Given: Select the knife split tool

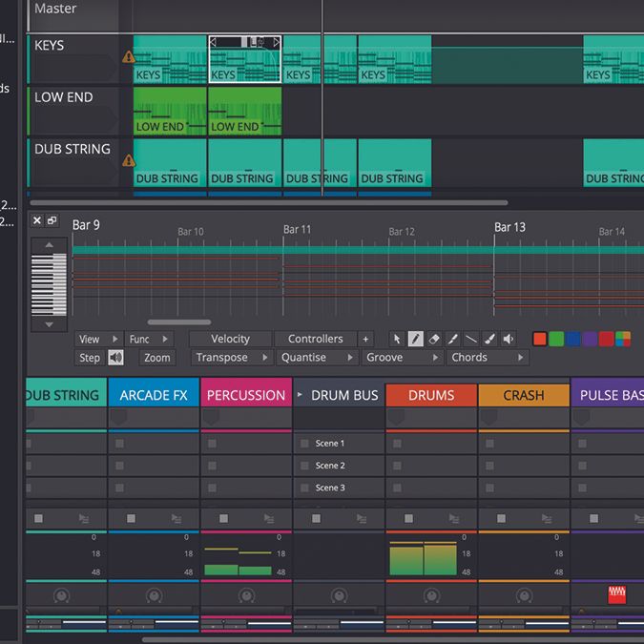Looking at the screenshot, I should point(452,340).
